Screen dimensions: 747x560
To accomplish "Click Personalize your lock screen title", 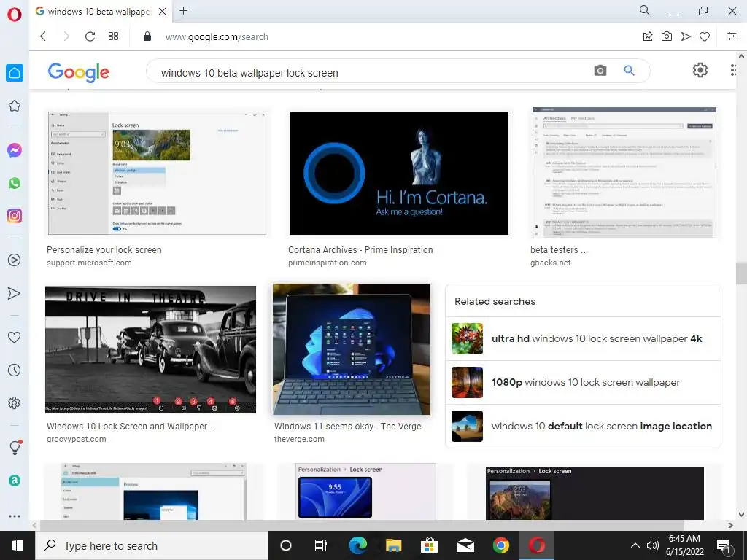I will point(104,249).
